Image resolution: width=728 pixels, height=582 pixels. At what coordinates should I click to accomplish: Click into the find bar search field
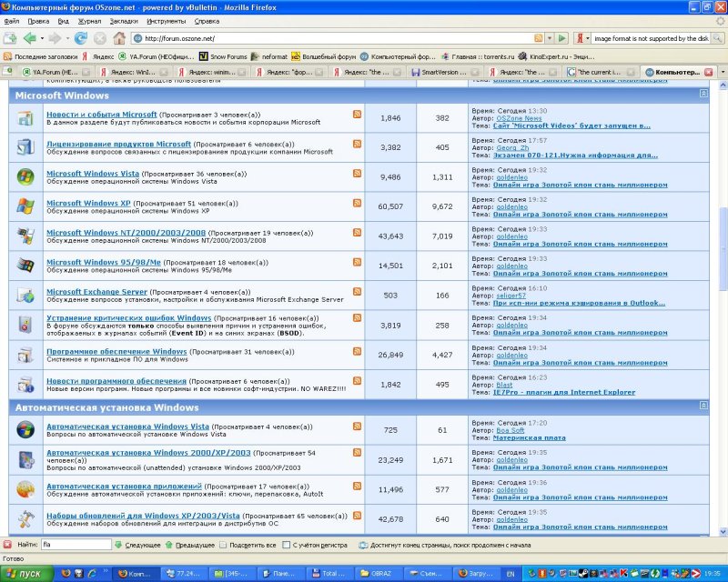(75, 544)
